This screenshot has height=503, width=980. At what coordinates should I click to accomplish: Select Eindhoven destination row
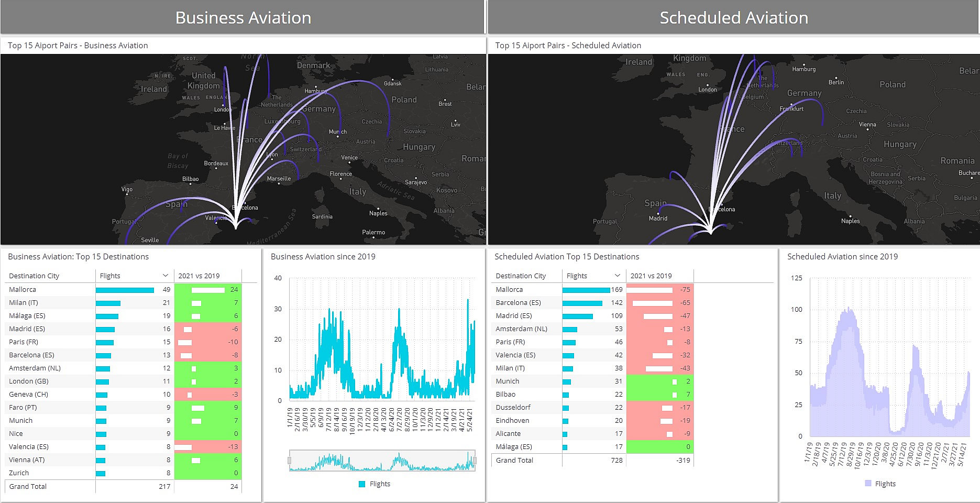coord(592,420)
